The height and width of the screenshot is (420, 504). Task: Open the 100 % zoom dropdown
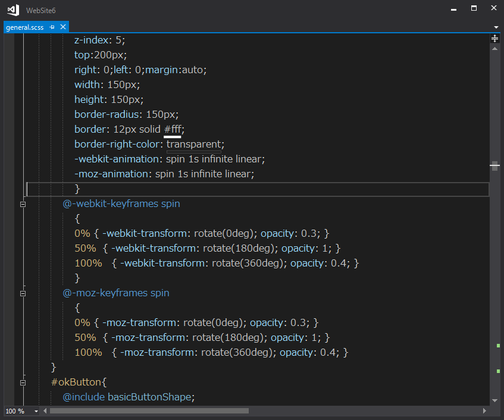(x=36, y=411)
